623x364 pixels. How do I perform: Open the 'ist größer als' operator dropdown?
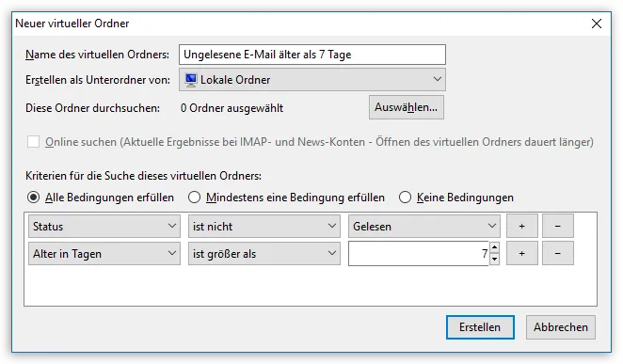pyautogui.click(x=264, y=254)
